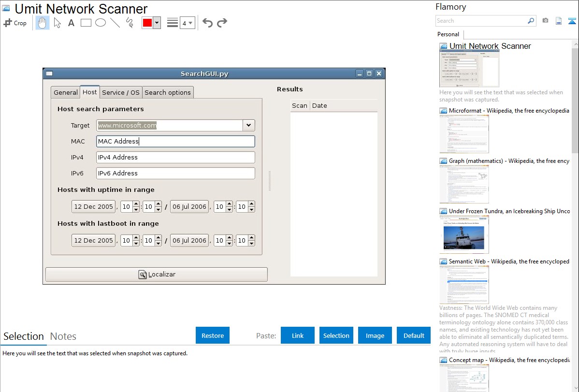Open uptime start date 12 Dec 2005

click(x=93, y=206)
